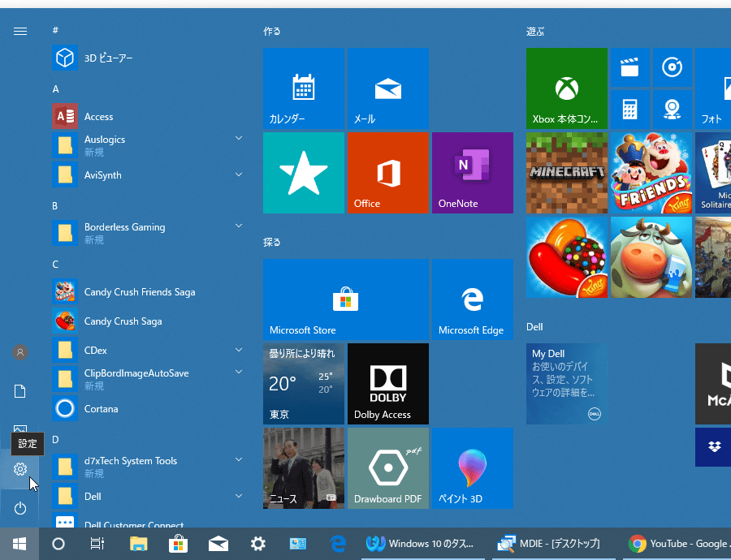Open the Maps webcam-pin tile
The height and width of the screenshot is (560, 731).
point(673,110)
